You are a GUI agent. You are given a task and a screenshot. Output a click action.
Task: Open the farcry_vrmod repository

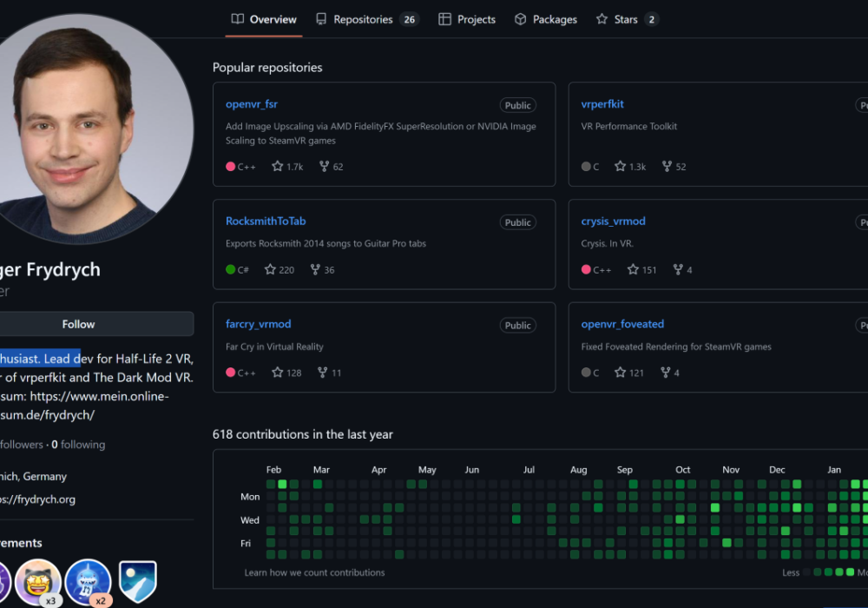point(258,324)
